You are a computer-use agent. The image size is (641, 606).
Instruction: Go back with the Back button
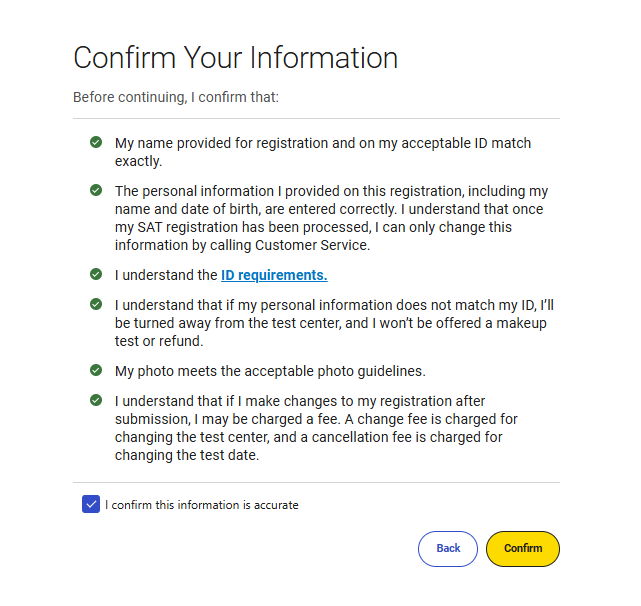(x=448, y=548)
